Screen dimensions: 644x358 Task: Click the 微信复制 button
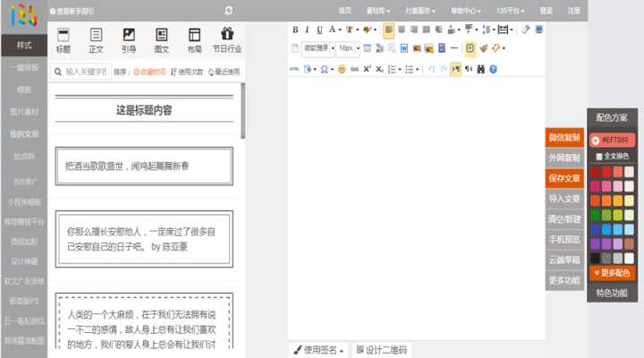click(563, 138)
